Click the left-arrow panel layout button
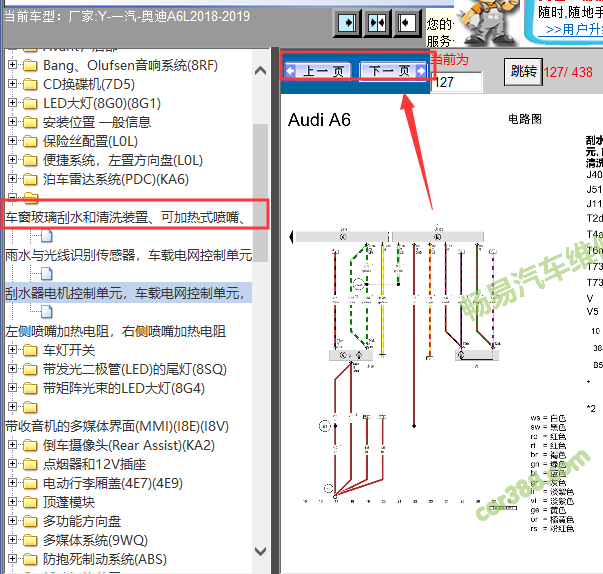 [x=406, y=23]
